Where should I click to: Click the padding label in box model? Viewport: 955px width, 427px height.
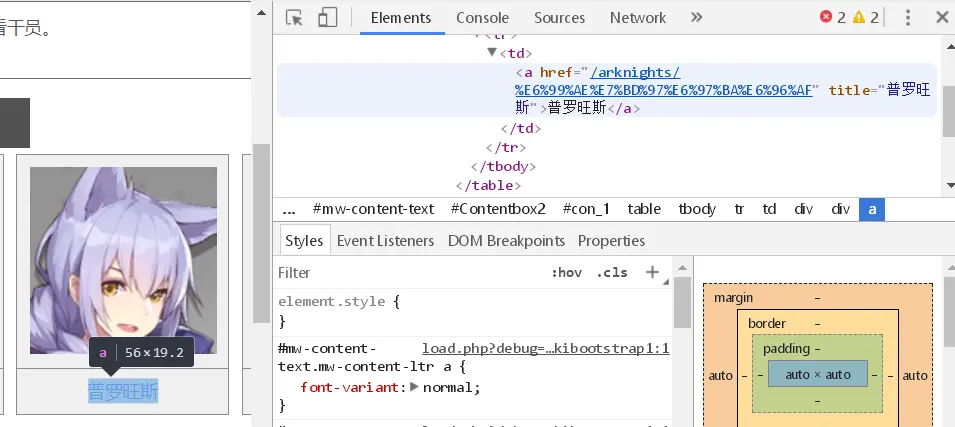click(x=786, y=349)
